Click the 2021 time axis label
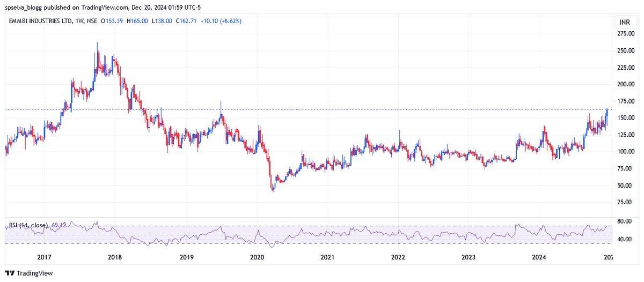The width and height of the screenshot is (644, 282). click(328, 257)
